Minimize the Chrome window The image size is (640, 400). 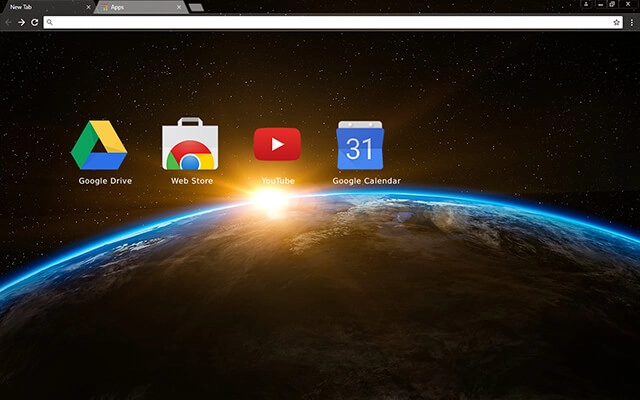(600, 4)
